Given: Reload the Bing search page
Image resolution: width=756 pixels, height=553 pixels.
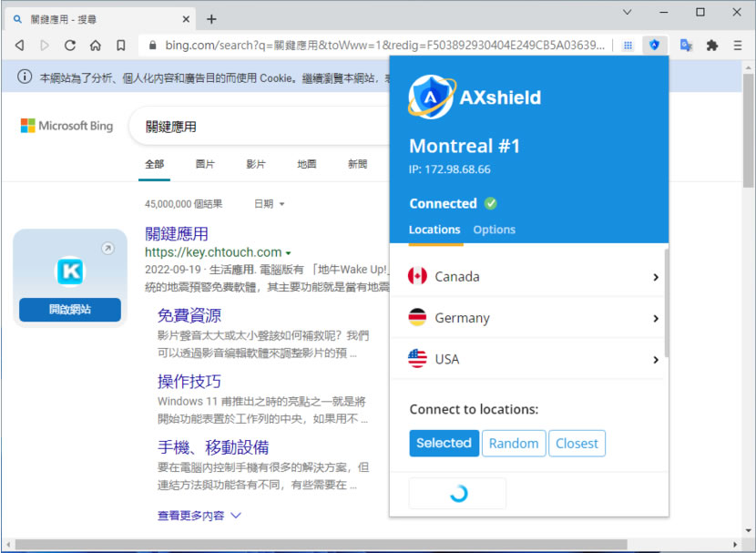Looking at the screenshot, I should point(70,46).
